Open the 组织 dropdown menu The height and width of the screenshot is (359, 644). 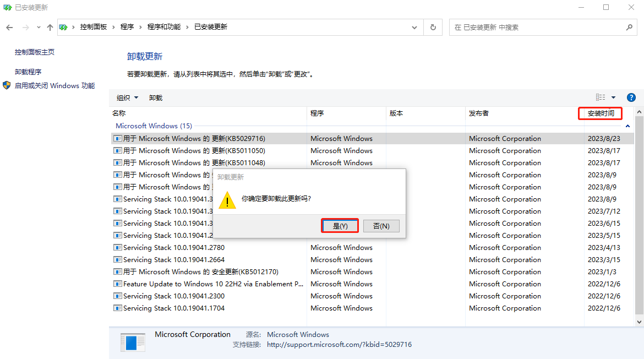click(x=127, y=97)
